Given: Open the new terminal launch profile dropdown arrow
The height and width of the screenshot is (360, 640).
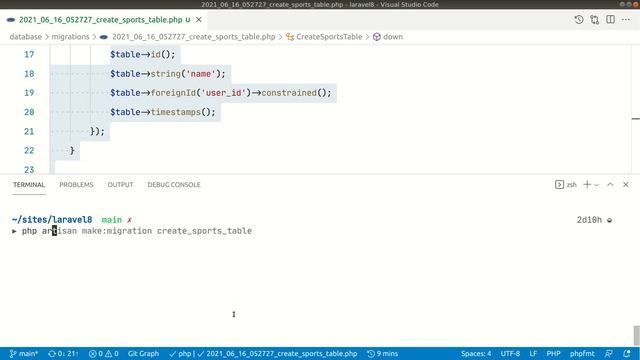Looking at the screenshot, I should click(596, 185).
